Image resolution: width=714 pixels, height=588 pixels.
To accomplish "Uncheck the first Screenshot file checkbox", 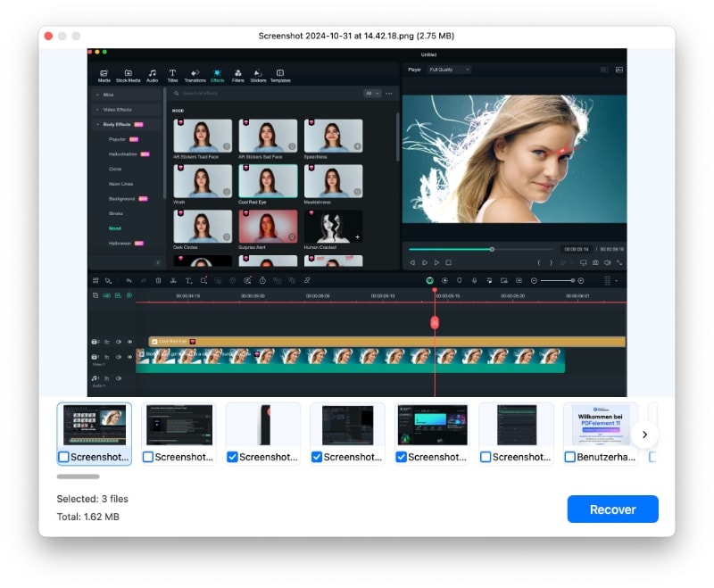I will pos(64,457).
